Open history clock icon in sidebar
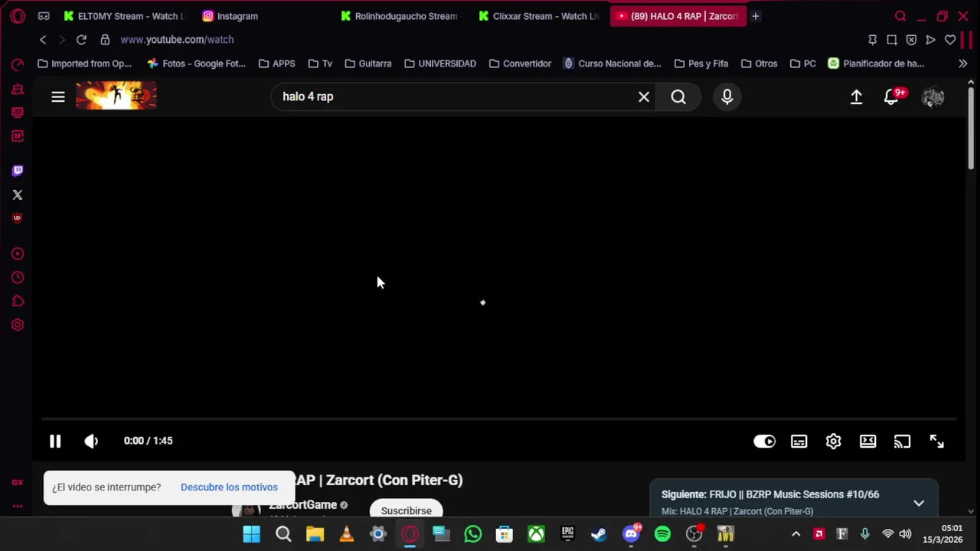This screenshot has height=551, width=980. coord(18,278)
